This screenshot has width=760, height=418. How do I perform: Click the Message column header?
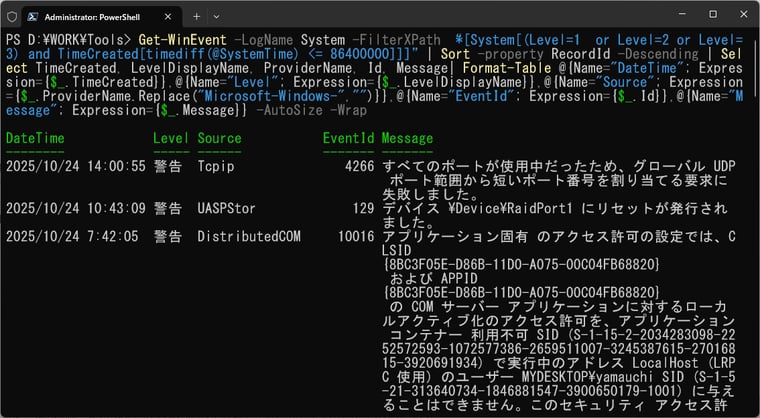(407, 136)
